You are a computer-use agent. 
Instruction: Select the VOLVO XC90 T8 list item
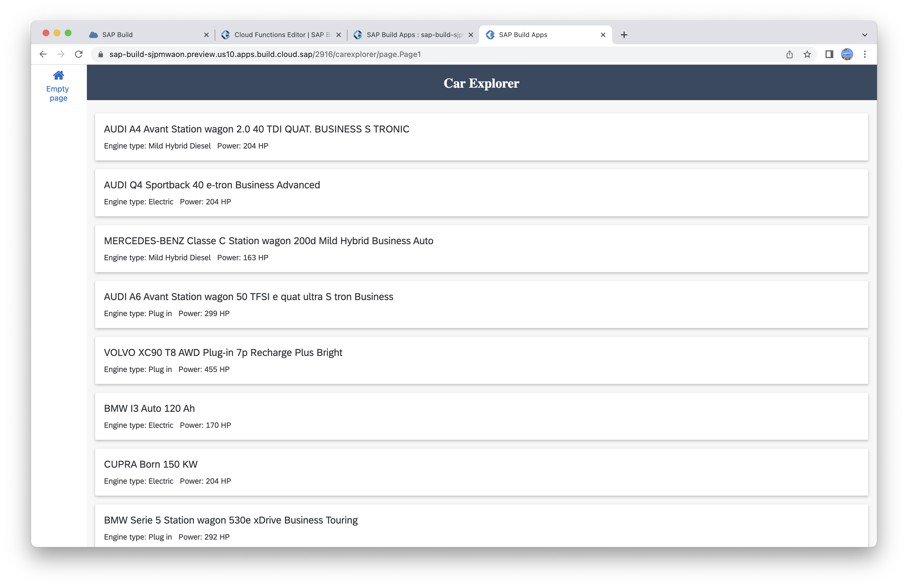(x=481, y=360)
